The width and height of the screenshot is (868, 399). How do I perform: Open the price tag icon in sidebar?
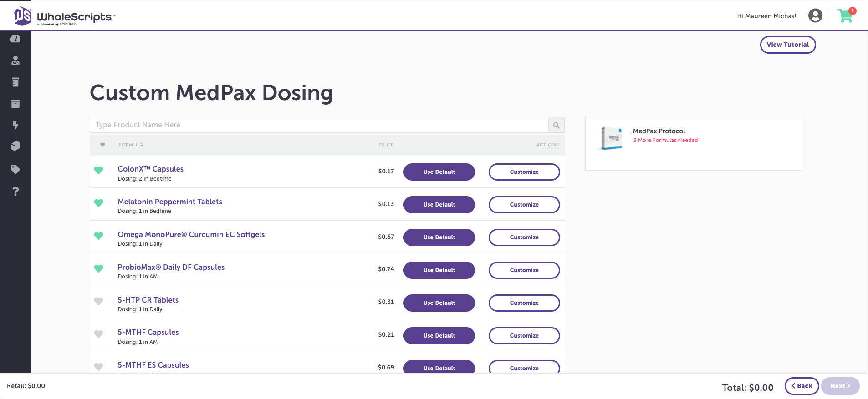[x=15, y=169]
